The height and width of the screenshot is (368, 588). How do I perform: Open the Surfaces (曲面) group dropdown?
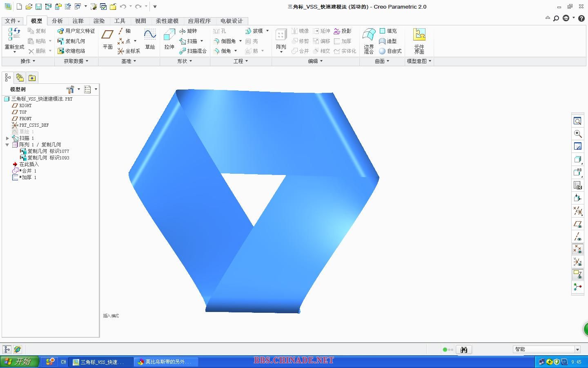(382, 61)
